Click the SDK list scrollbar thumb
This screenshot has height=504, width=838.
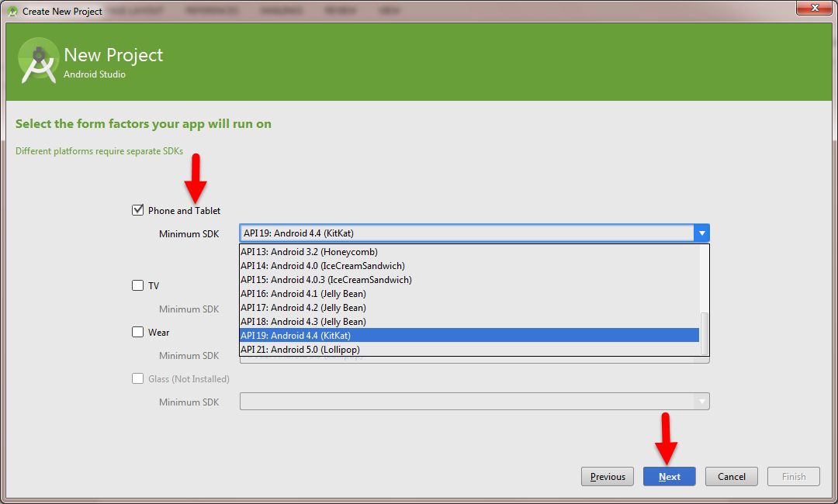point(705,333)
